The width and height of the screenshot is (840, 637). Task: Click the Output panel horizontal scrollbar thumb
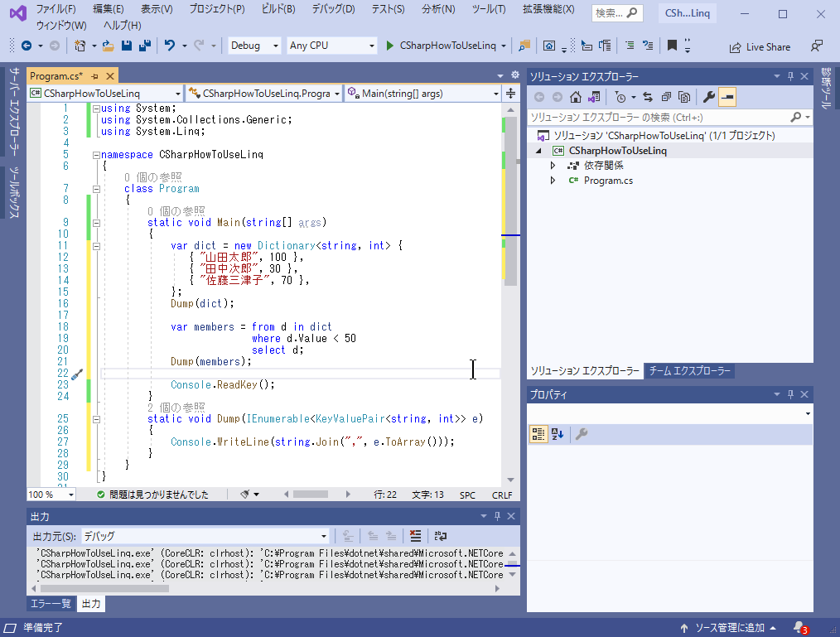[x=104, y=588]
